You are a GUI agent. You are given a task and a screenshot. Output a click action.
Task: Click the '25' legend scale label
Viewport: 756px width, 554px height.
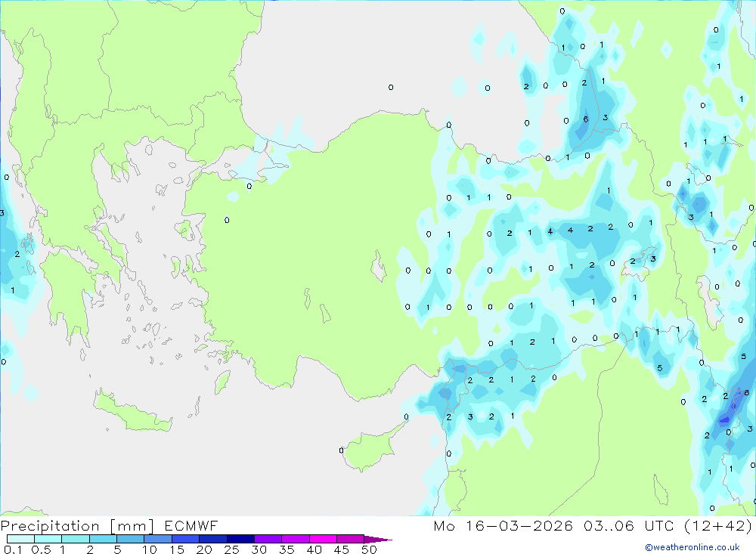(x=231, y=549)
